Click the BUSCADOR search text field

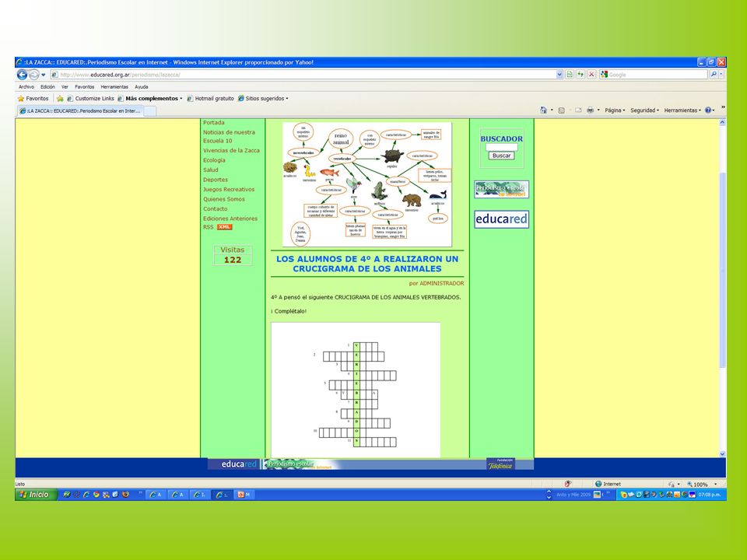click(x=501, y=147)
